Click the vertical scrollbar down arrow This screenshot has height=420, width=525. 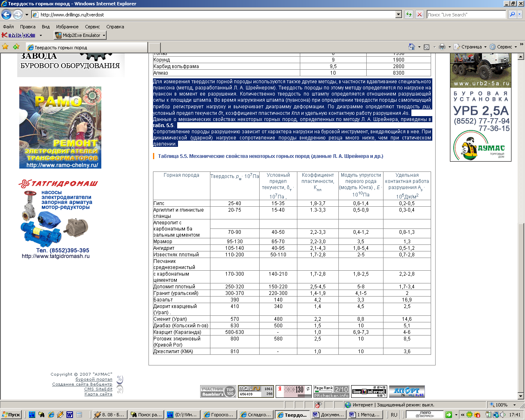[521, 397]
